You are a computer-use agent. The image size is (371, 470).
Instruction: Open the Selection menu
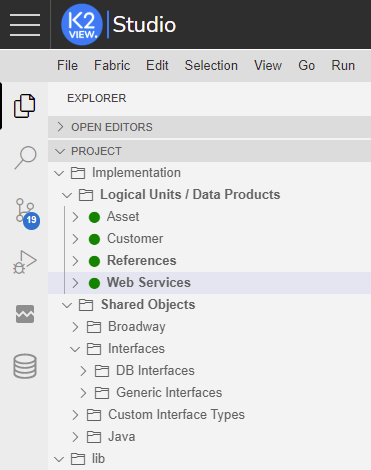[211, 65]
